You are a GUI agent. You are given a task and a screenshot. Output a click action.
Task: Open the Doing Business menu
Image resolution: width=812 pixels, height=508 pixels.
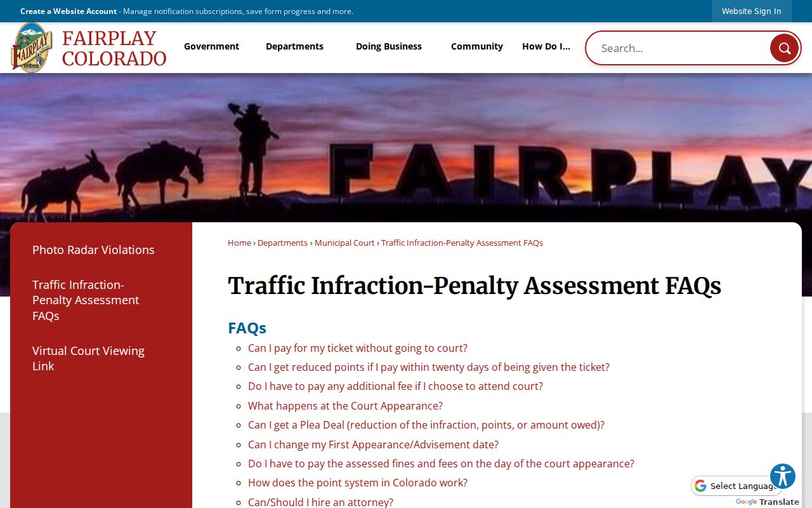(x=389, y=46)
